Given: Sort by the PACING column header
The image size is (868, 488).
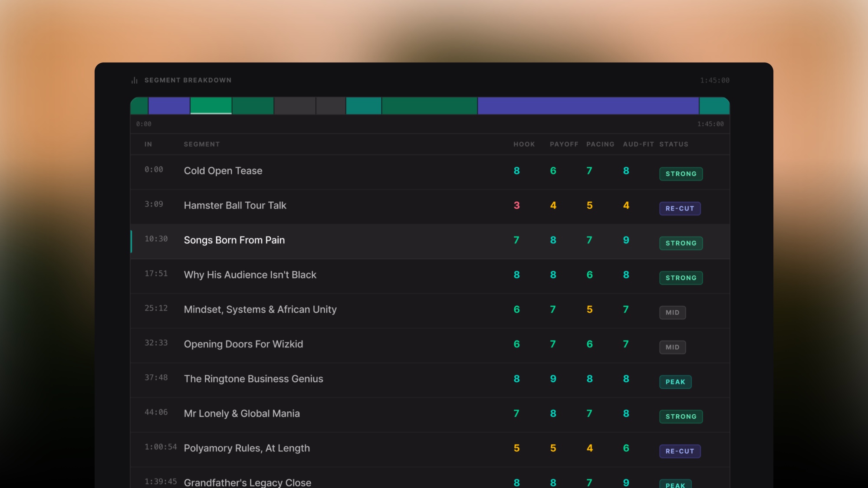Looking at the screenshot, I should coord(600,144).
